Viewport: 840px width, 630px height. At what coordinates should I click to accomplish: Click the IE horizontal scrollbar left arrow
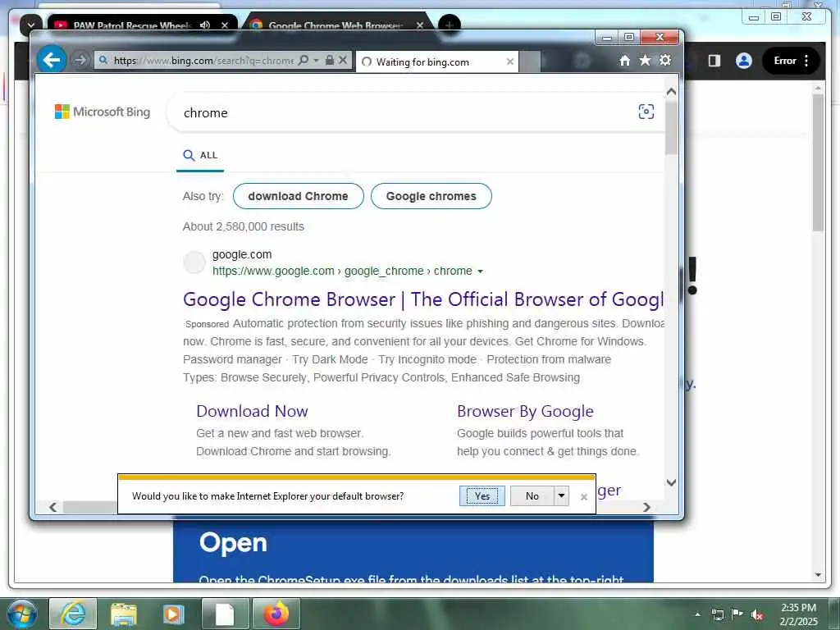pos(52,507)
